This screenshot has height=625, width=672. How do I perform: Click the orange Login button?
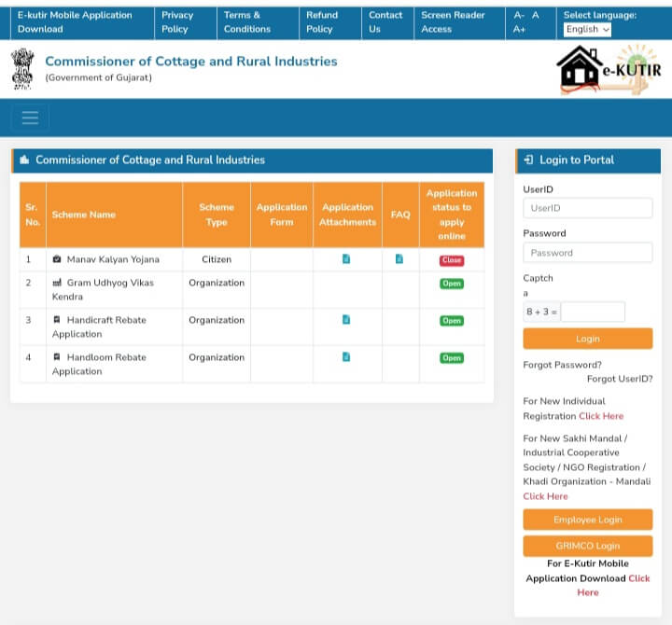pos(588,339)
